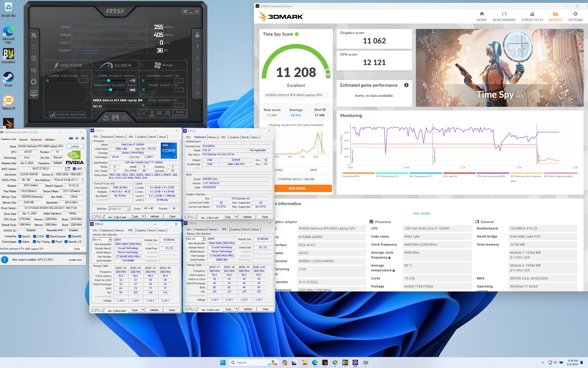Viewport: 588px width, 368px height.
Task: Open 3DMark Stress Tests section
Action: click(x=532, y=17)
